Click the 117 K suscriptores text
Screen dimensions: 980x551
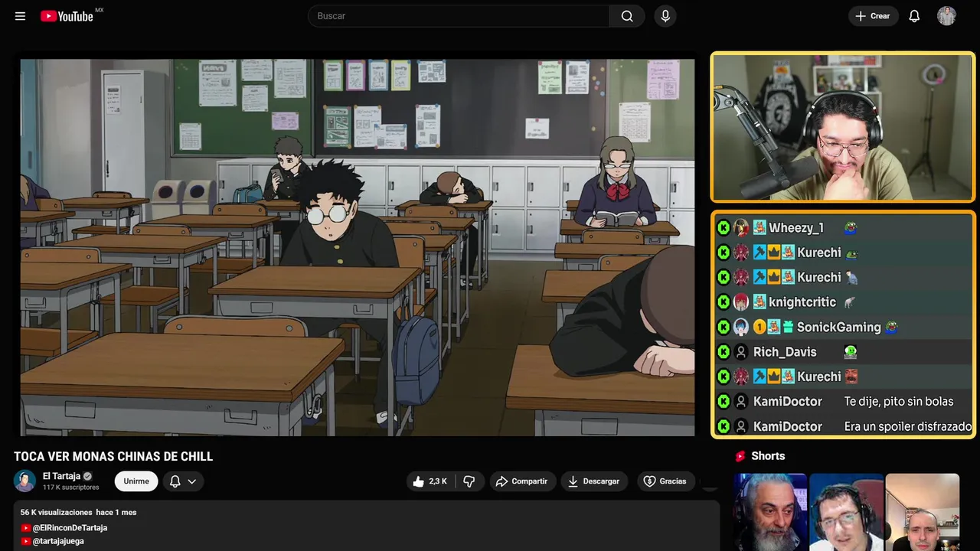(x=71, y=487)
